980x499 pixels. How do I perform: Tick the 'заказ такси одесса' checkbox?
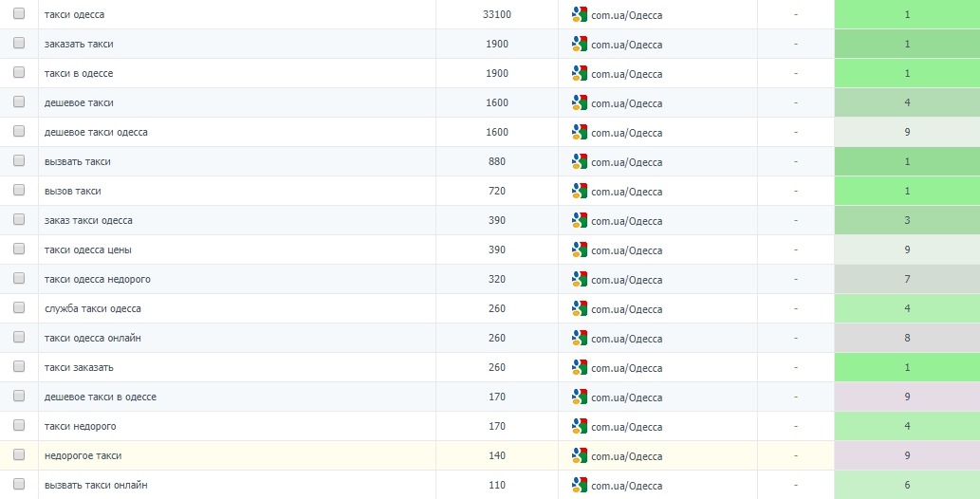click(19, 219)
